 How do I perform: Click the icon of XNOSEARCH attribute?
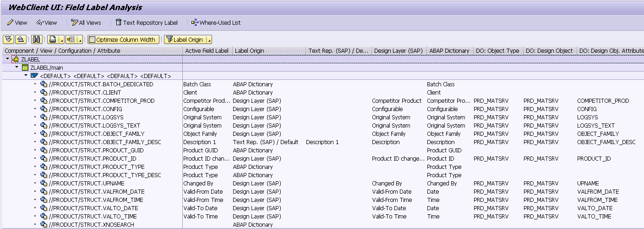[x=44, y=224]
